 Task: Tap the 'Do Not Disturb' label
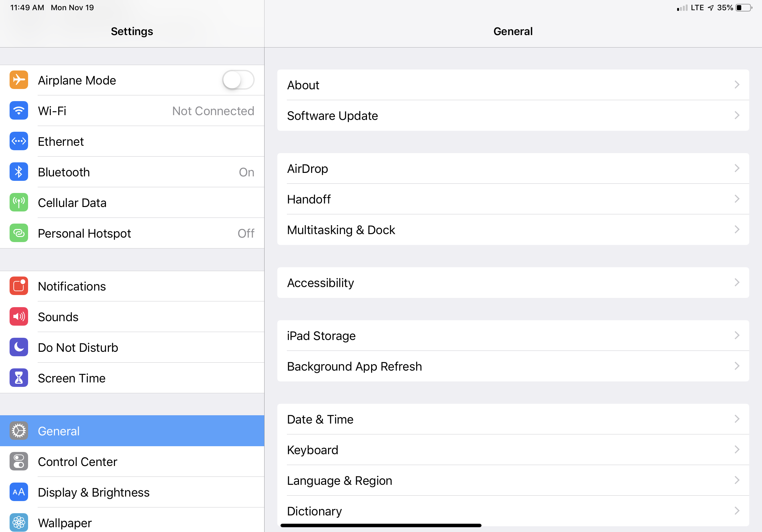pyautogui.click(x=78, y=348)
